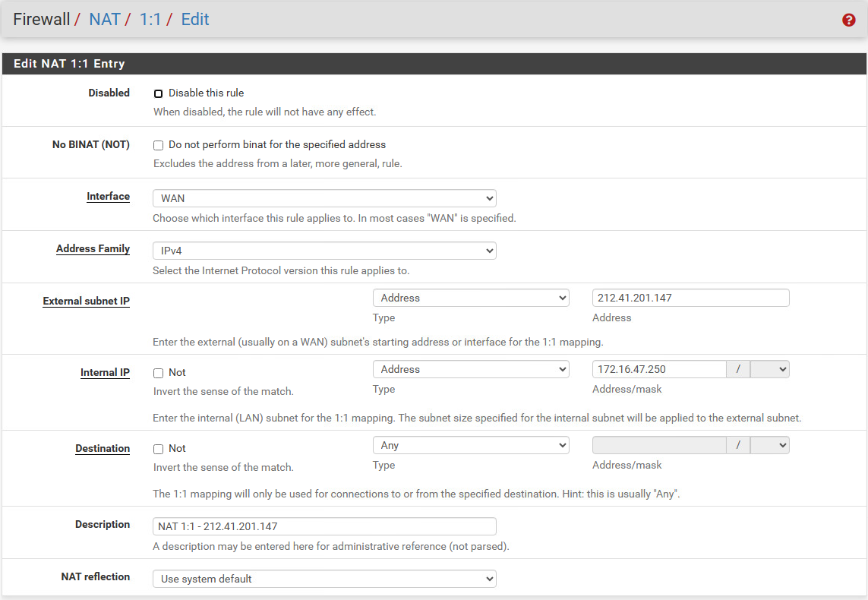Open the NAT reflection dropdown
Screen dimensions: 868x600
click(x=324, y=579)
